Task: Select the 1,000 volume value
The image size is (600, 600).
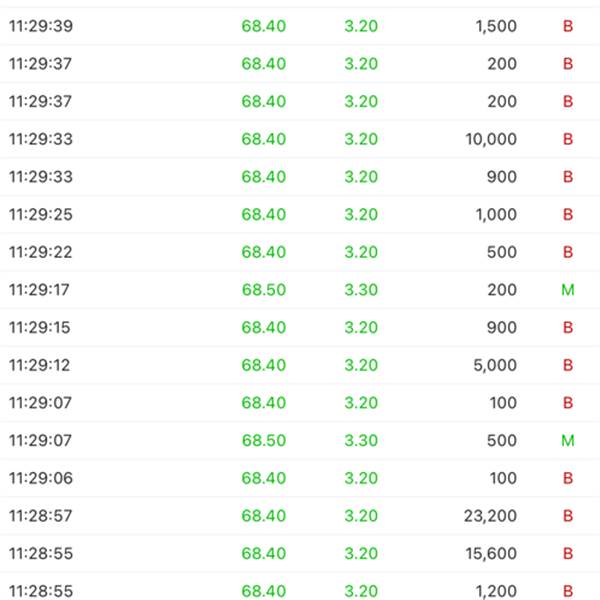Action: 497,215
